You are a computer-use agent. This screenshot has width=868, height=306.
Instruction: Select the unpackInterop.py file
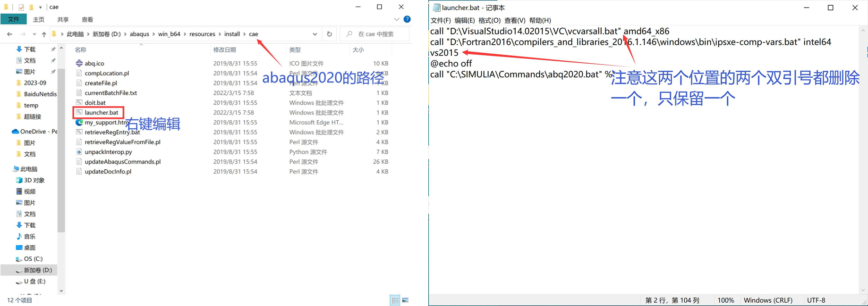pos(108,152)
